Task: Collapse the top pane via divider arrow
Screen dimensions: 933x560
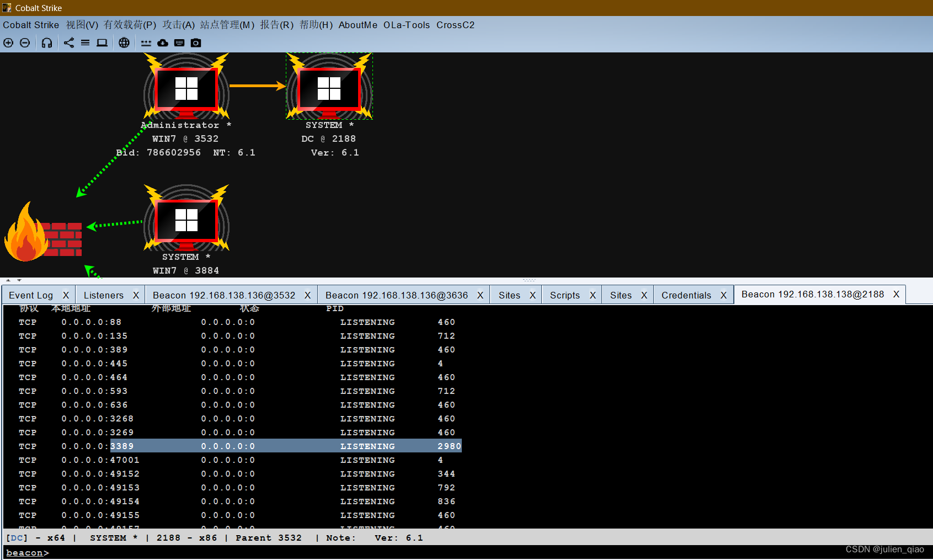Action: 8,280
